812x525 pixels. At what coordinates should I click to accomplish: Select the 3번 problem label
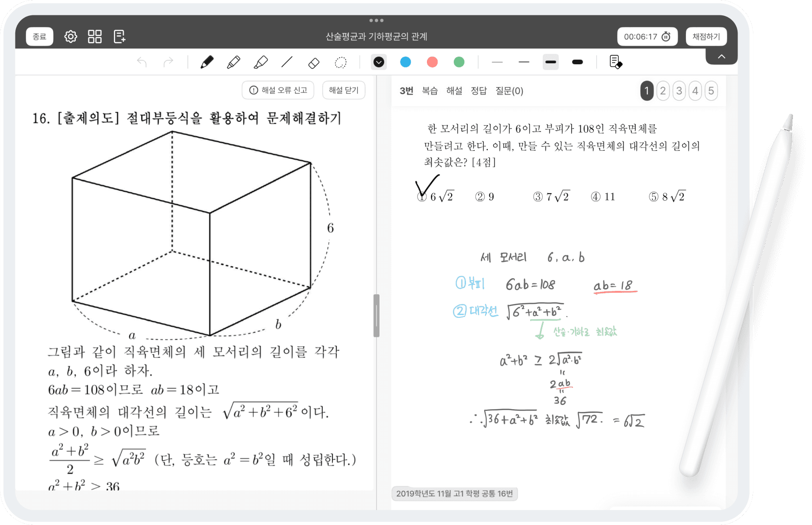(x=406, y=91)
